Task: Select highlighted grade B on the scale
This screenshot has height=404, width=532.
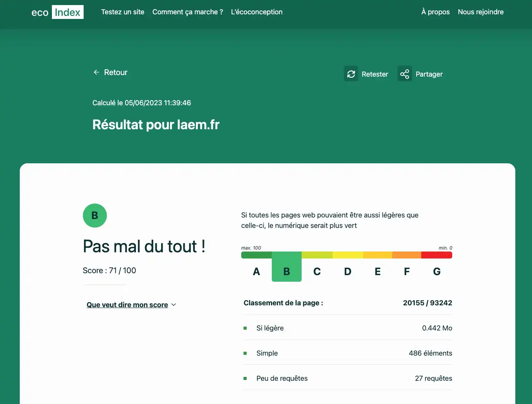Action: [287, 267]
